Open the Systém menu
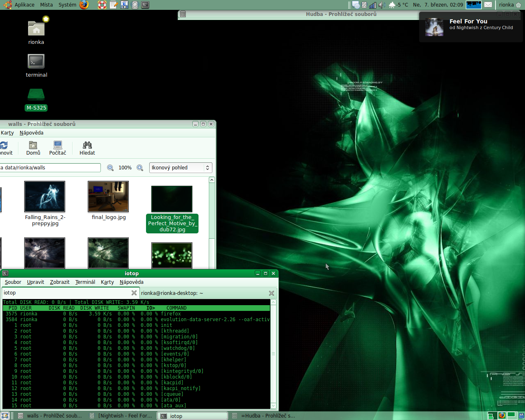 67,5
